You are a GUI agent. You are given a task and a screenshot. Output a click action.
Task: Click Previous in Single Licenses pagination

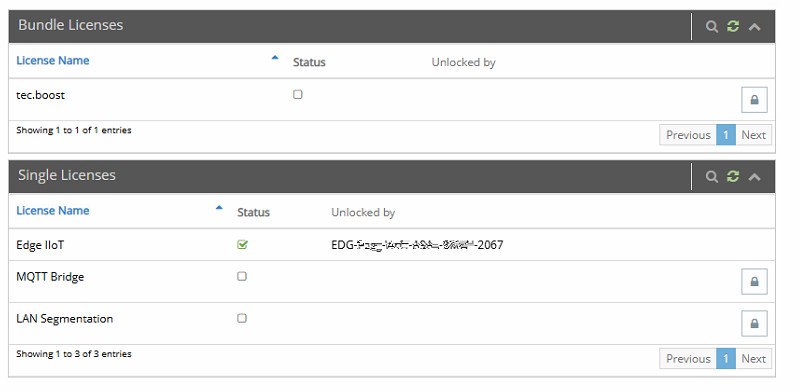tap(688, 359)
